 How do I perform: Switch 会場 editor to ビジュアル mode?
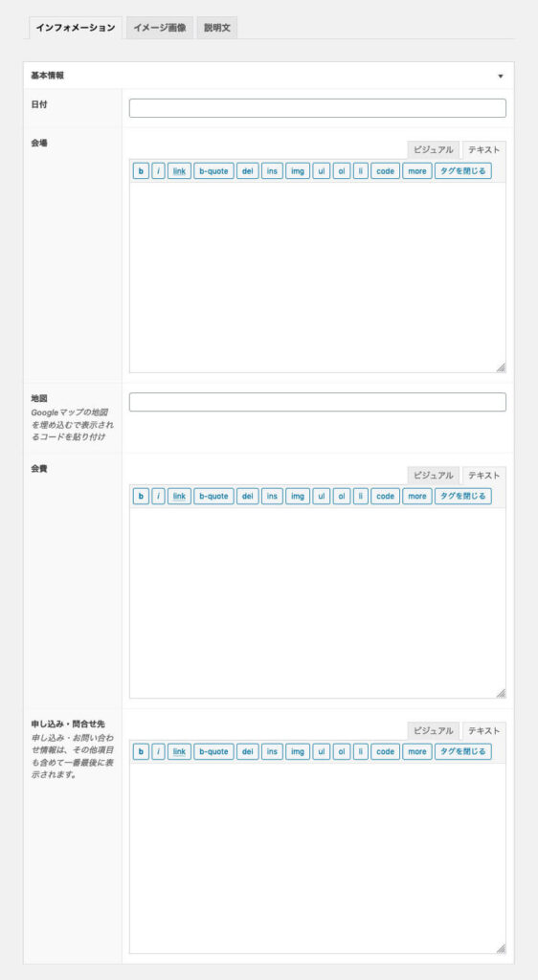click(434, 150)
